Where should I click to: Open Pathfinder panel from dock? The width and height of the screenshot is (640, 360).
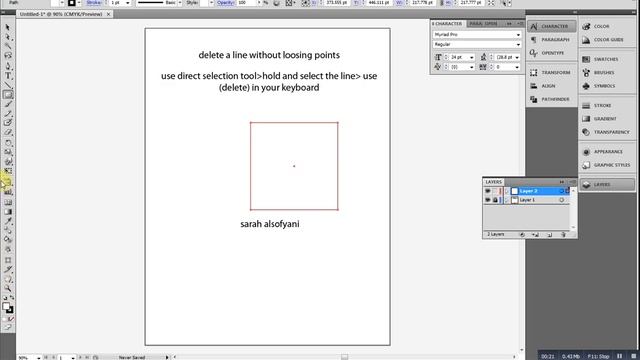[x=551, y=99]
